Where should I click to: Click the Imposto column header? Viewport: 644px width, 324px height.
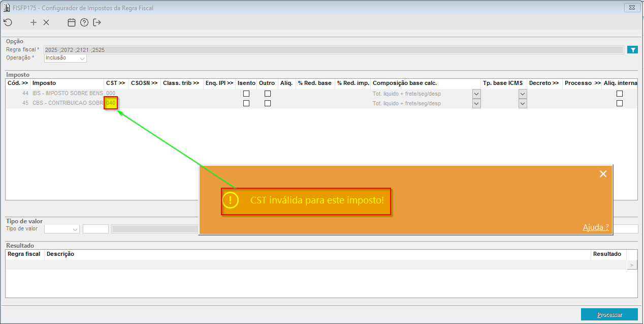point(67,83)
